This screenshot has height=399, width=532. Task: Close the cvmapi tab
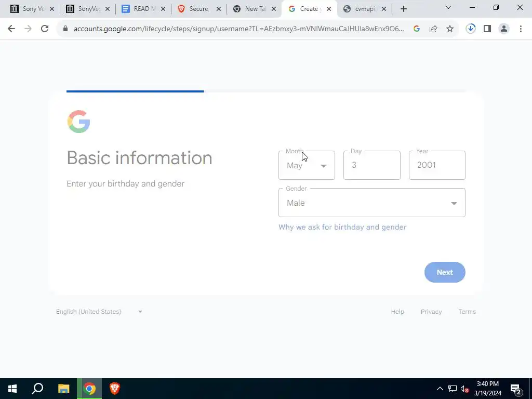tap(384, 9)
